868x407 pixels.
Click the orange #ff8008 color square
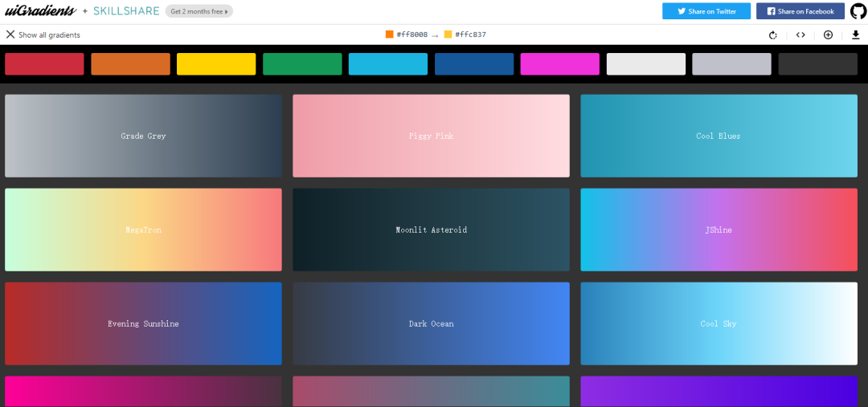point(390,35)
